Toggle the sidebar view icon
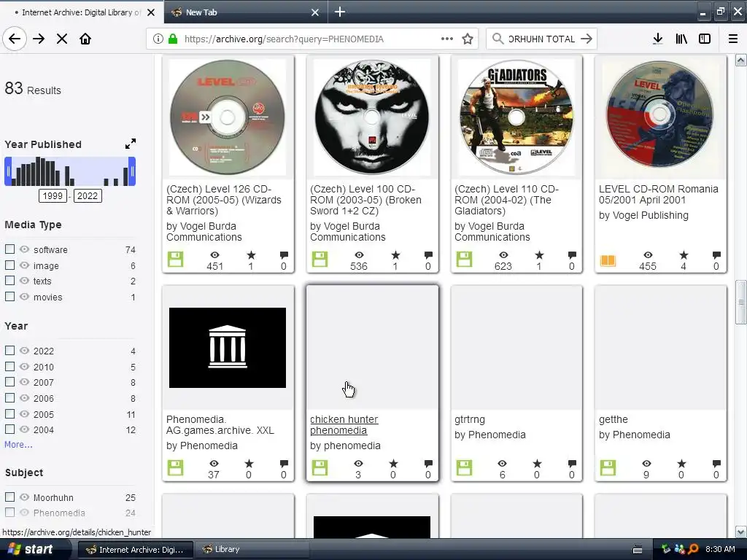This screenshot has height=560, width=747. [x=705, y=39]
